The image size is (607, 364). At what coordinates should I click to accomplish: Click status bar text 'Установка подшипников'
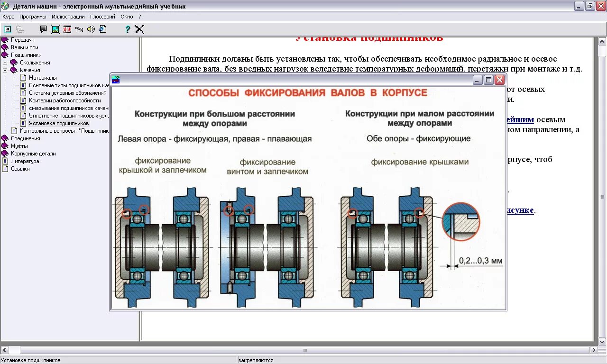coord(31,360)
